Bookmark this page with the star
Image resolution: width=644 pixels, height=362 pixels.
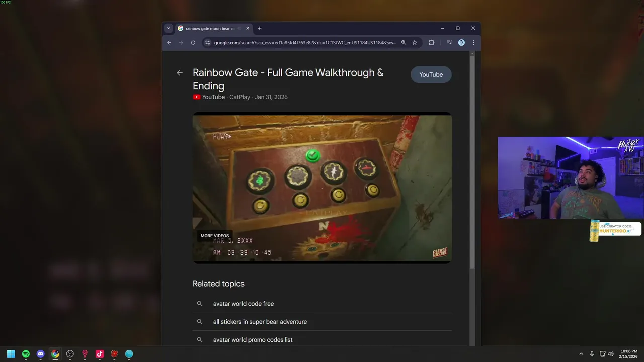415,43
